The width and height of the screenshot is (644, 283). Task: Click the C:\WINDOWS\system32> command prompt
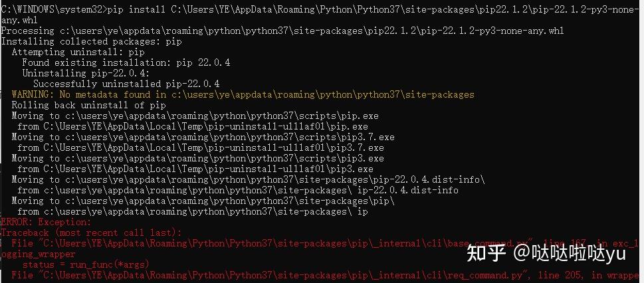[x=47, y=10]
